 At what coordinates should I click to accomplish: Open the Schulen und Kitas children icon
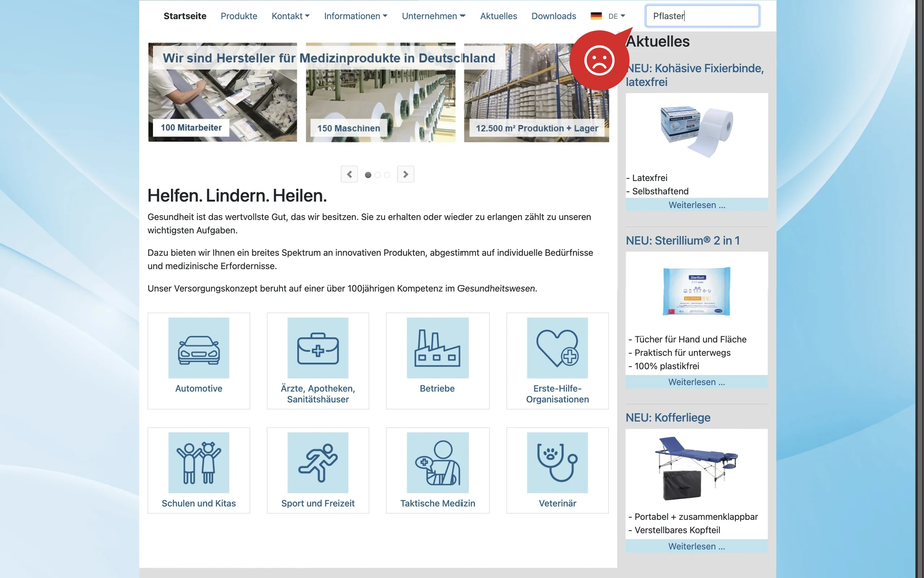tap(199, 462)
